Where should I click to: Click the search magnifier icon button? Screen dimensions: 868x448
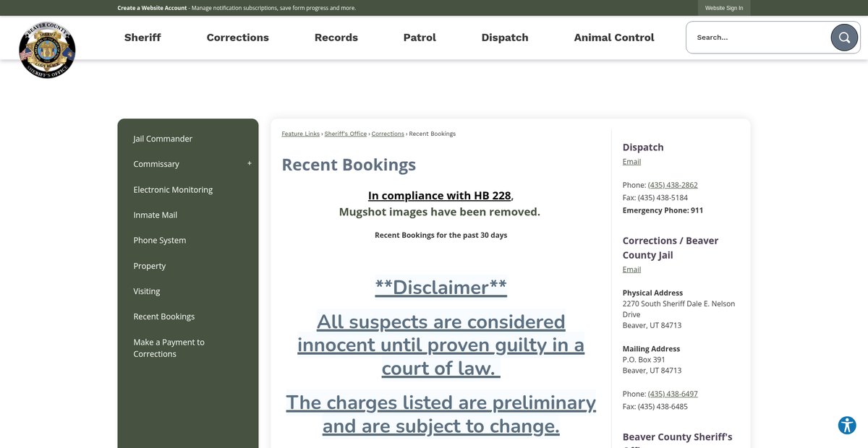pos(843,38)
